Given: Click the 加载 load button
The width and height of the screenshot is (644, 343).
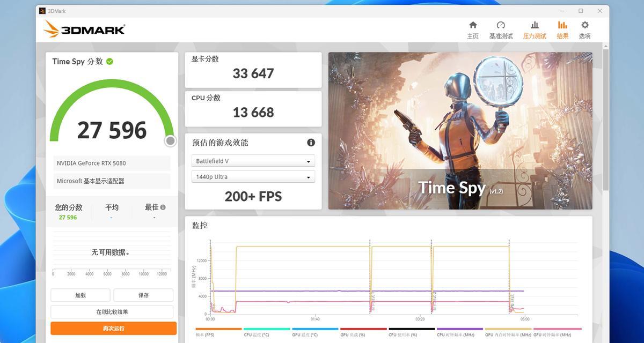Looking at the screenshot, I should [x=80, y=295].
